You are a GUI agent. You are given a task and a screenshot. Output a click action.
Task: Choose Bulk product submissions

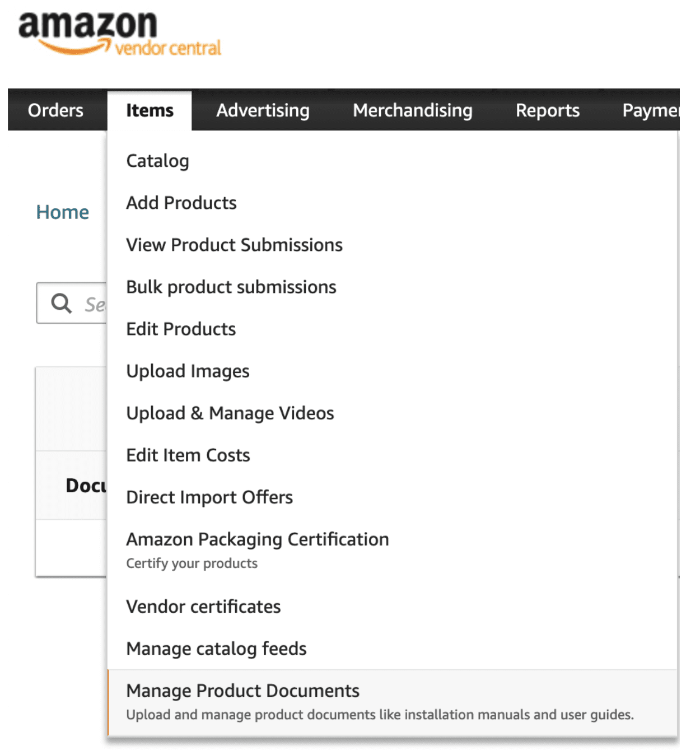[231, 287]
